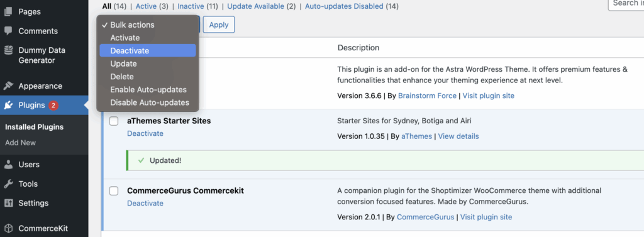Click the Apply button
The height and width of the screenshot is (237, 644).
pos(219,25)
